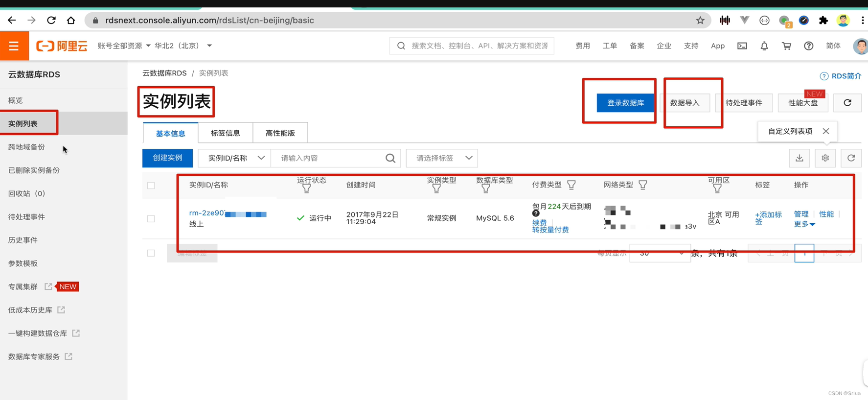This screenshot has width=868, height=400.
Task: Click the 管理 link for the instance
Action: (x=801, y=214)
